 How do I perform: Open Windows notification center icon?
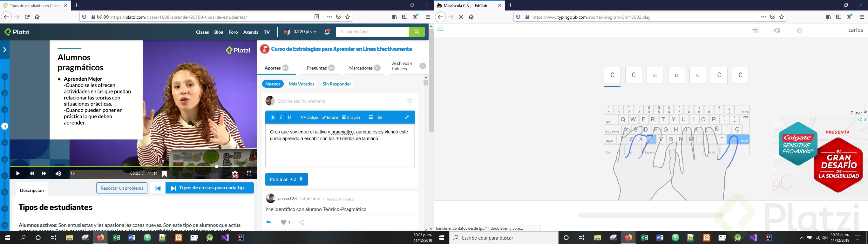858,238
